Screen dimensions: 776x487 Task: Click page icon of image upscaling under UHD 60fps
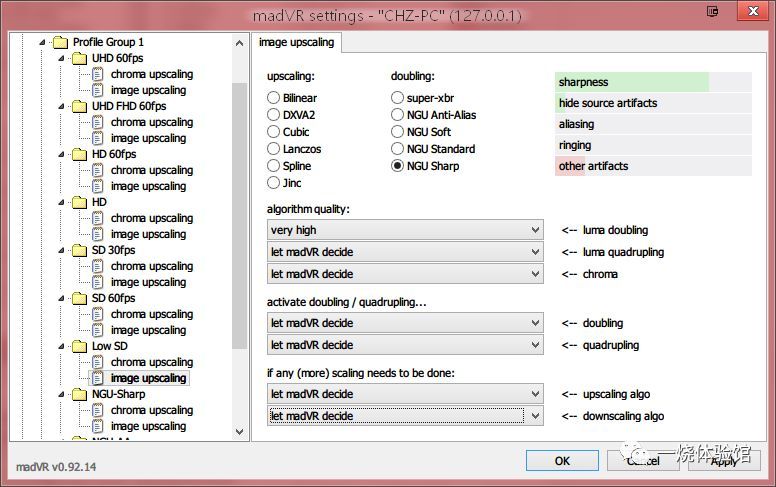[97, 90]
